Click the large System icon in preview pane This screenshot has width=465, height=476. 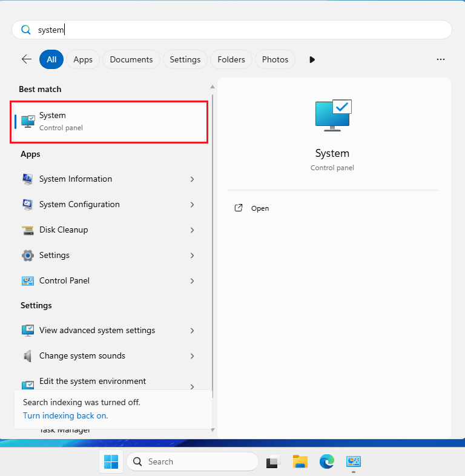333,115
